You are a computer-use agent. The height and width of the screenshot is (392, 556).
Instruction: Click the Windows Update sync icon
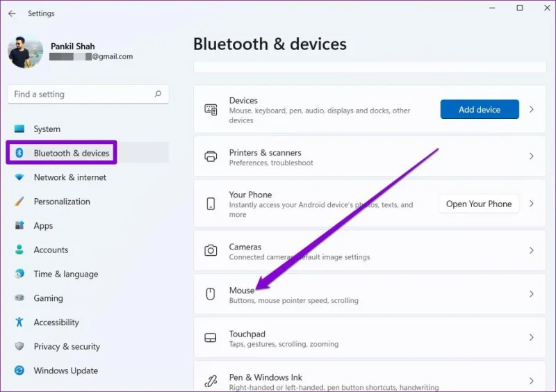point(19,370)
